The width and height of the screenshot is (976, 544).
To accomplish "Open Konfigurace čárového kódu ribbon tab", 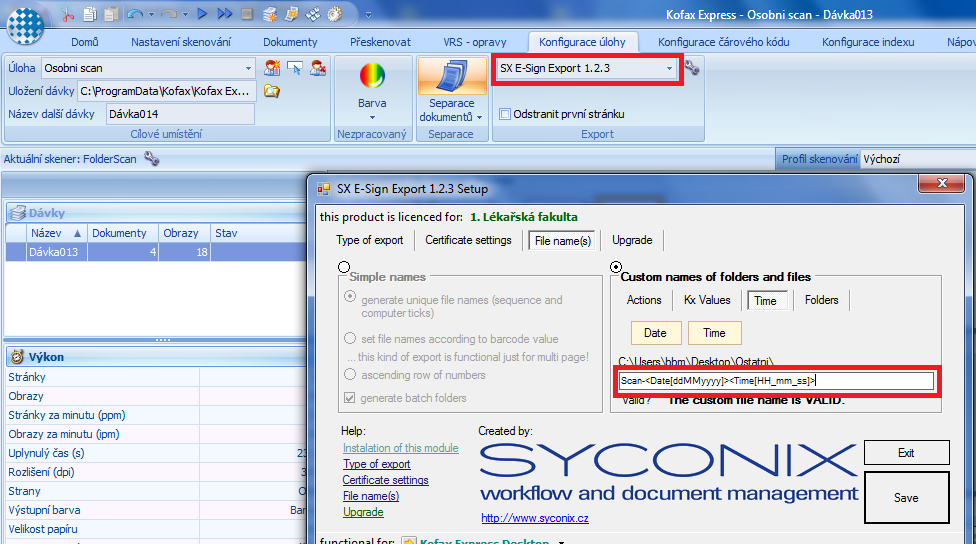I will (x=723, y=42).
